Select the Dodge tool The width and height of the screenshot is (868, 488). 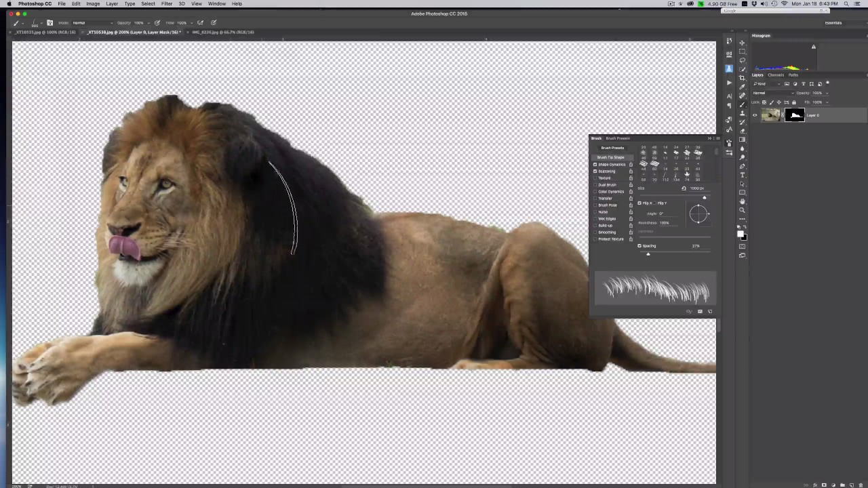(x=742, y=157)
